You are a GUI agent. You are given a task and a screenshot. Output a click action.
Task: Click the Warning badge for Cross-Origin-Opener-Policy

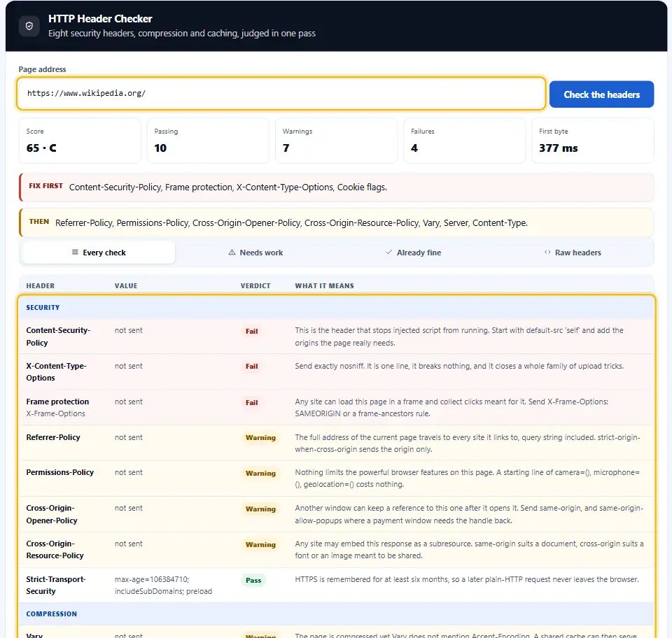coord(260,509)
